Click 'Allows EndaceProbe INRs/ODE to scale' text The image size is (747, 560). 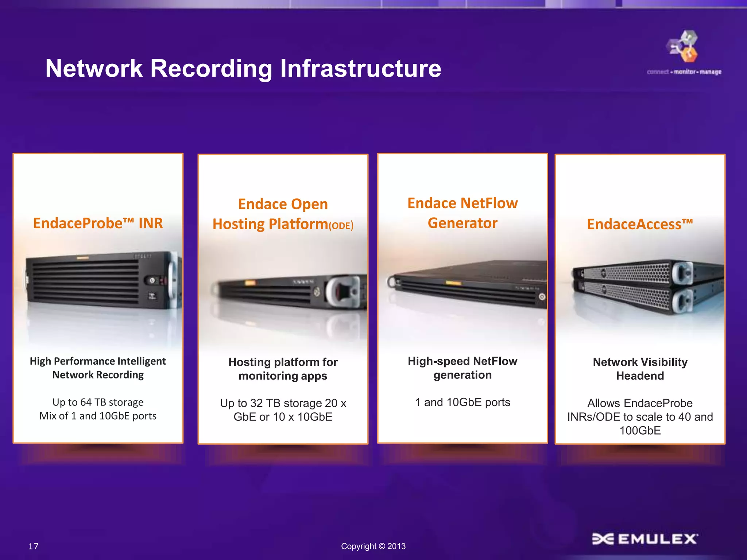[640, 417]
